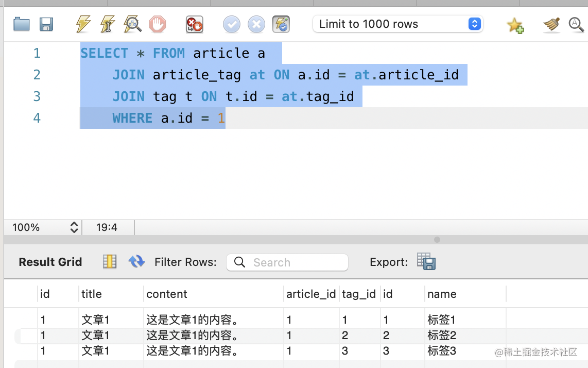The width and height of the screenshot is (588, 368).
Task: Toggle stop-on-error execution mode
Action: (195, 24)
